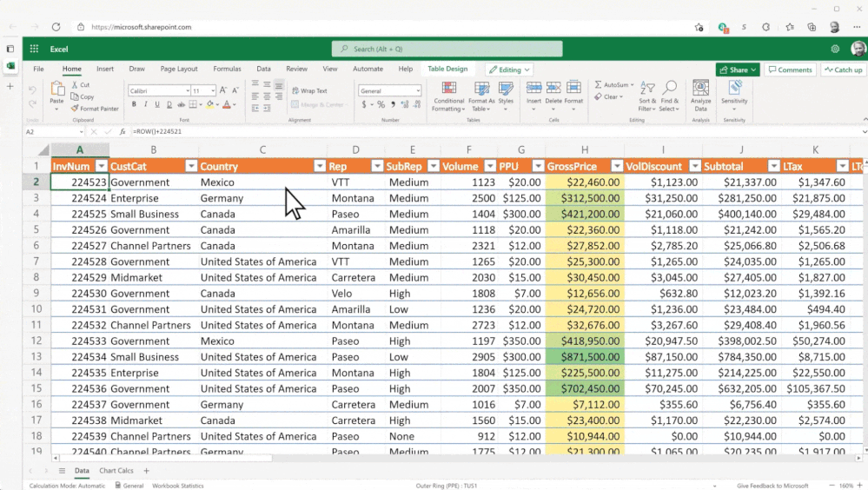Click Give Feedback to Microsoft link

click(x=772, y=486)
